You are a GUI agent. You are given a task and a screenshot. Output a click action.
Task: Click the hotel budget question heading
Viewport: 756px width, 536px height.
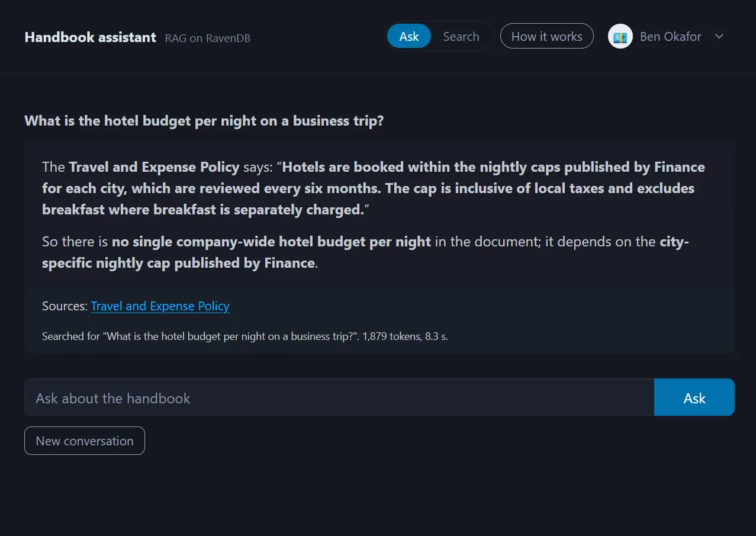204,121
